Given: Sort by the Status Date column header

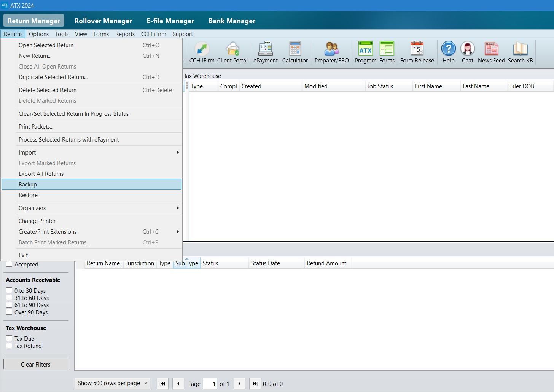Looking at the screenshot, I should [276, 263].
